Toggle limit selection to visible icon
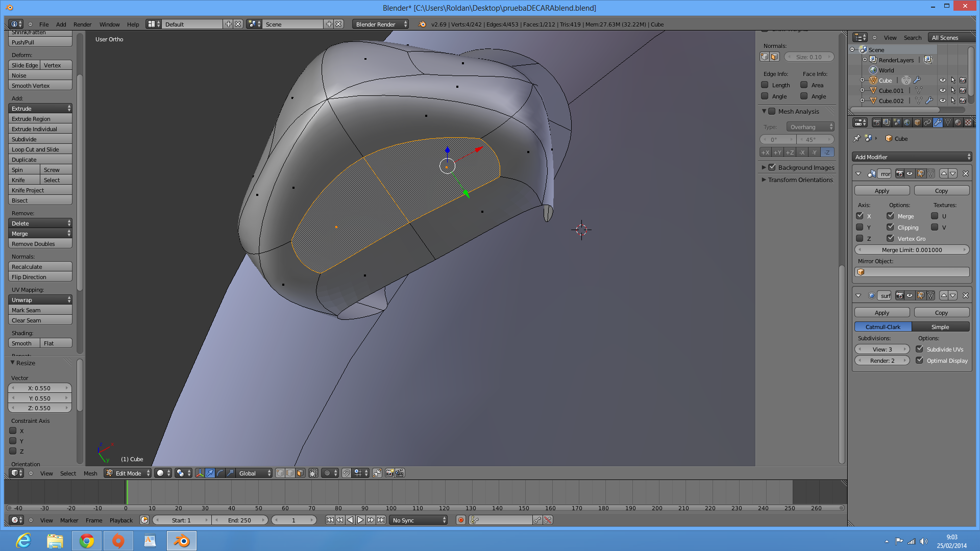The image size is (980, 551). click(x=313, y=473)
